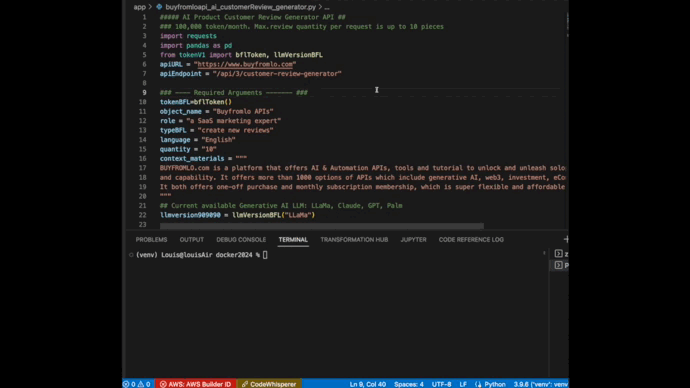Screen dimensions: 690x388
Task: Switch to the JUPYTER tab
Action: [x=413, y=240]
